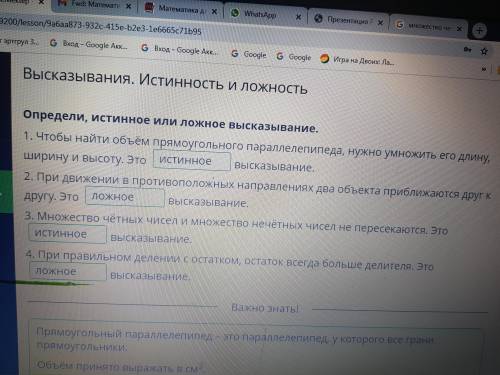
Task: Click the address bar URL
Action: (x=100, y=27)
